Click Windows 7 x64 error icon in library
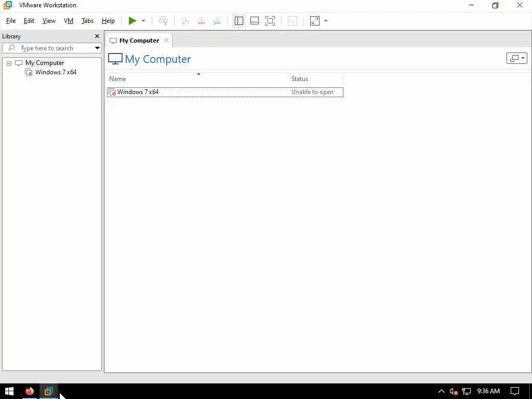 click(x=29, y=73)
